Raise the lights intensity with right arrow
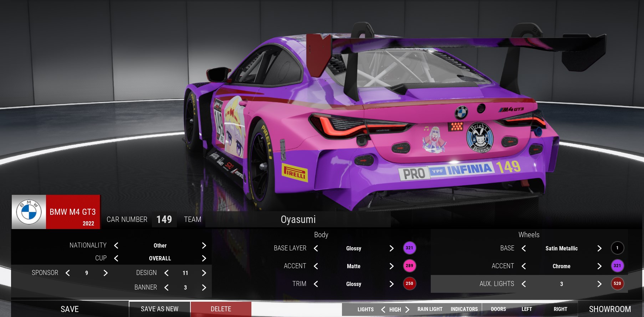The height and width of the screenshot is (317, 644). (407, 310)
